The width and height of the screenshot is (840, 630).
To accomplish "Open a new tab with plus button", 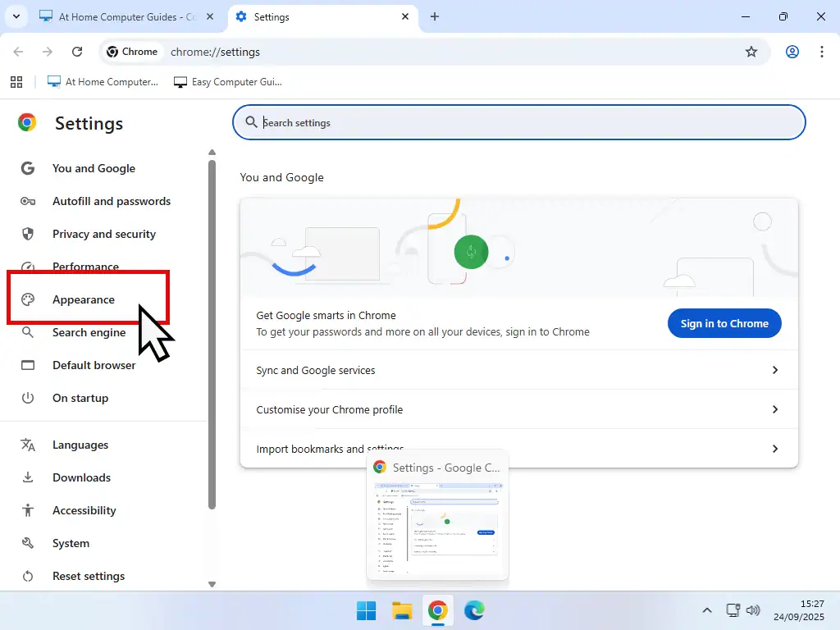I will (x=435, y=16).
